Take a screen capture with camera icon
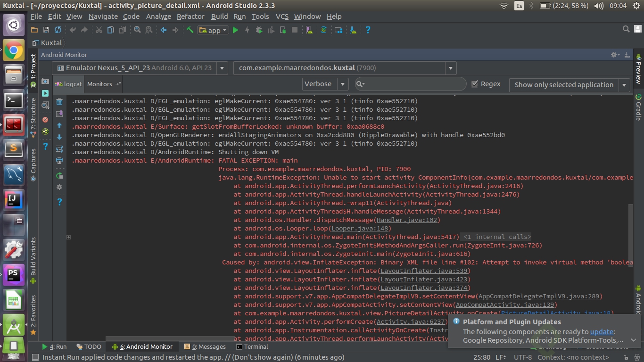Viewport: 644px width, 362px height. pos(45,81)
